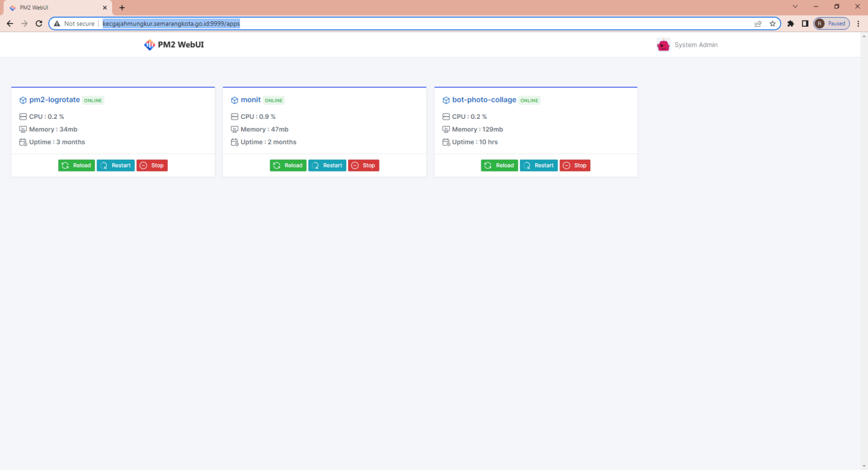
Task: Stop the monit process
Action: [x=364, y=166]
